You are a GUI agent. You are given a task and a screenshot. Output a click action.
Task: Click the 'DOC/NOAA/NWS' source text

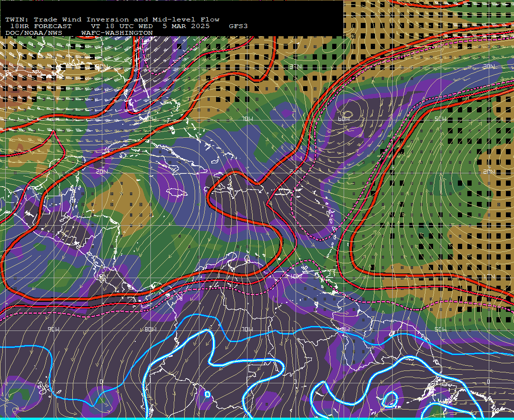point(34,33)
